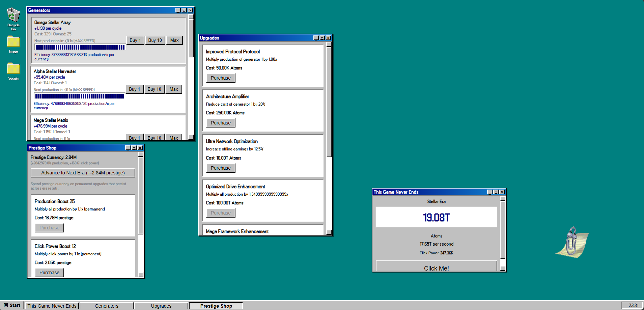The width and height of the screenshot is (644, 310).
Task: Click the Prestige Shop scrollbar thumb
Action: point(141,196)
